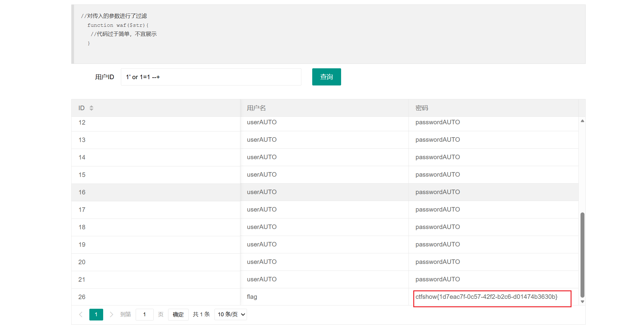Open the 10 条/页 page size dropdown
This screenshot has width=644, height=325.
[231, 314]
